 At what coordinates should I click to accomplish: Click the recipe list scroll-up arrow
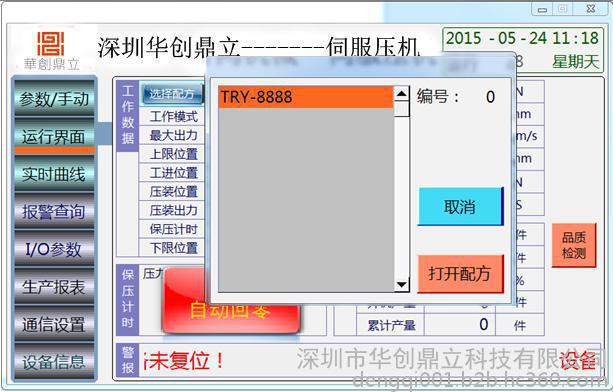pyautogui.click(x=401, y=94)
